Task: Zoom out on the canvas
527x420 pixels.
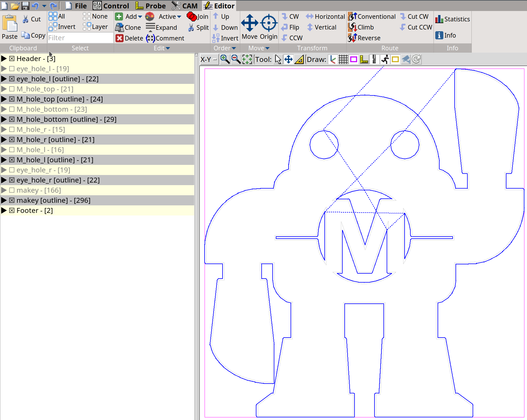Action: (236, 59)
